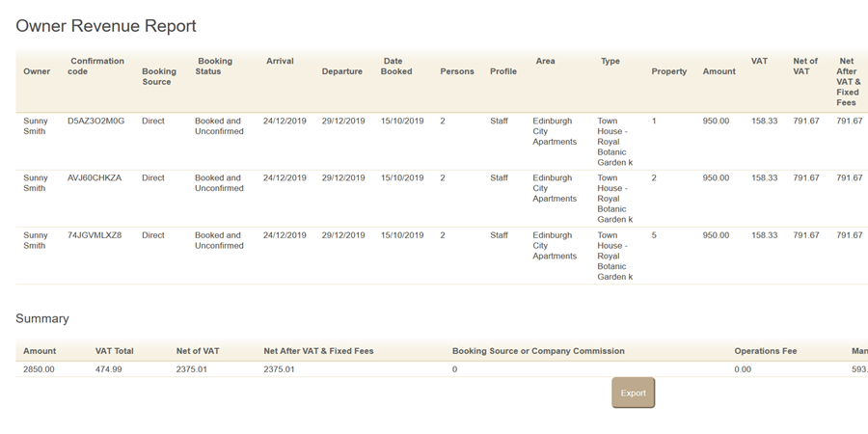Click the Amount column header in bookings table
This screenshot has height=434, width=868.
pos(719,71)
